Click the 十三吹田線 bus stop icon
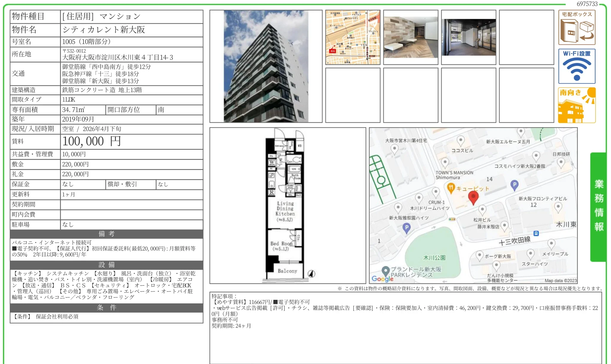The width and height of the screenshot is (611, 364). pos(536,233)
